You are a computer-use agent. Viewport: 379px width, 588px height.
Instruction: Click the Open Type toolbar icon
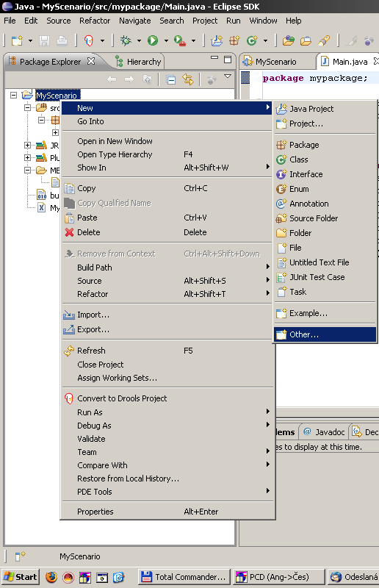coord(288,40)
